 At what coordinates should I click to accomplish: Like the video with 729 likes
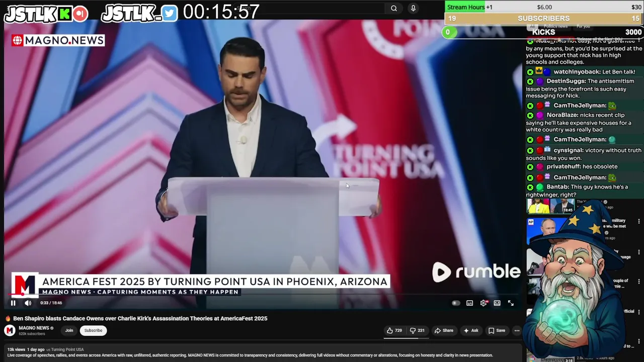394,330
